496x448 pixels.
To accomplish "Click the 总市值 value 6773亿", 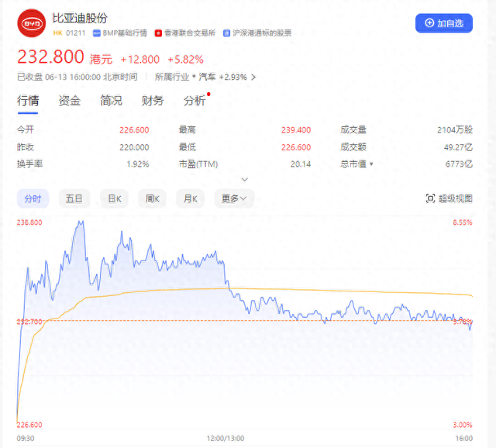I will pyautogui.click(x=459, y=164).
